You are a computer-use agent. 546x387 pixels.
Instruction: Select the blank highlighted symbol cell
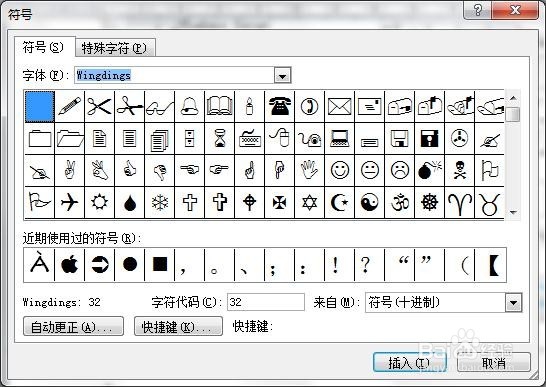pos(40,106)
